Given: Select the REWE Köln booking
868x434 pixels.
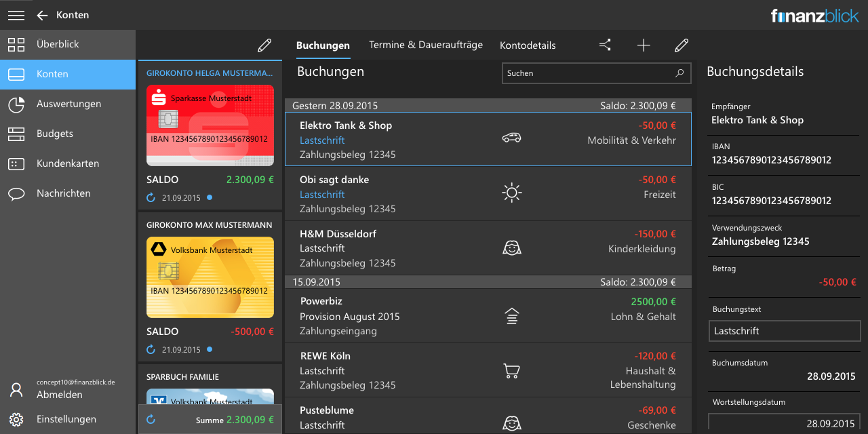Looking at the screenshot, I should [488, 370].
